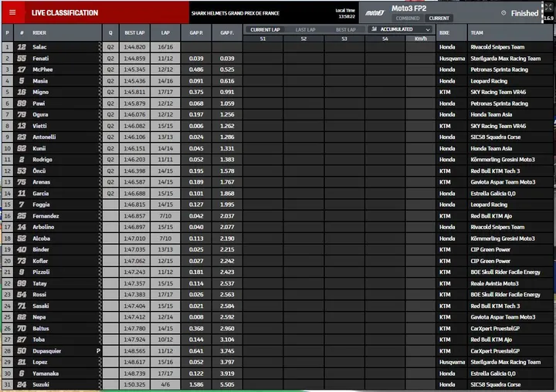Click Yamanaka's lap count 17/17
The width and height of the screenshot is (556, 392).
click(165, 373)
